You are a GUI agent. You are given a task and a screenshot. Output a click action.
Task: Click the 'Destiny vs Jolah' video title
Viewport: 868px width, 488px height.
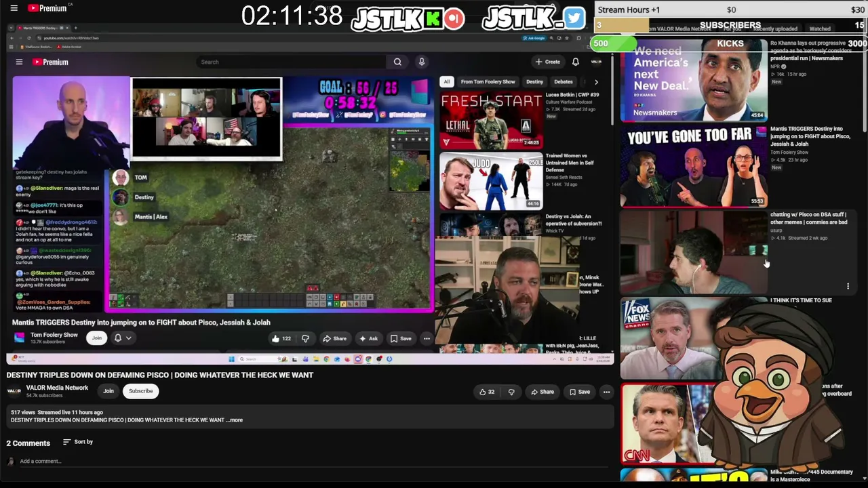pyautogui.click(x=574, y=220)
